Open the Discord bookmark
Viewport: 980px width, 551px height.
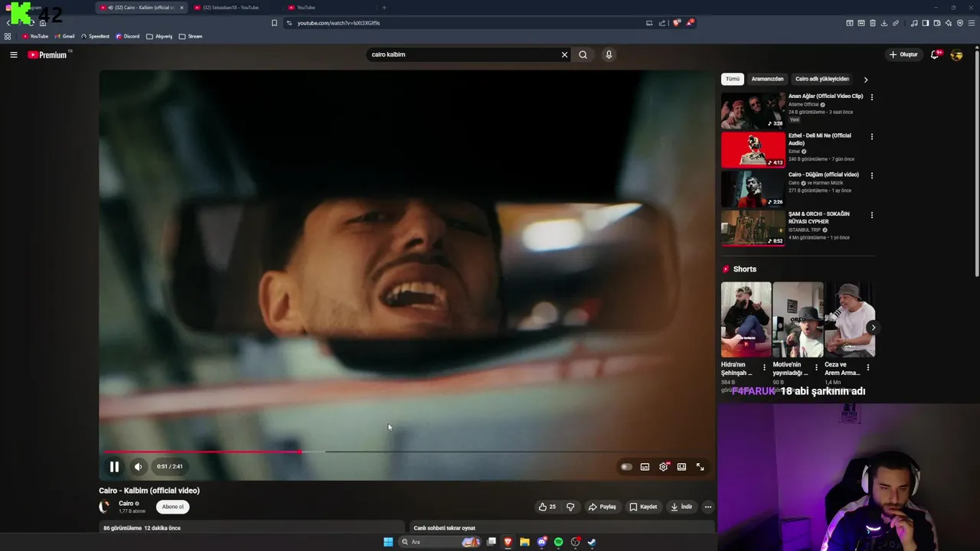click(x=128, y=36)
